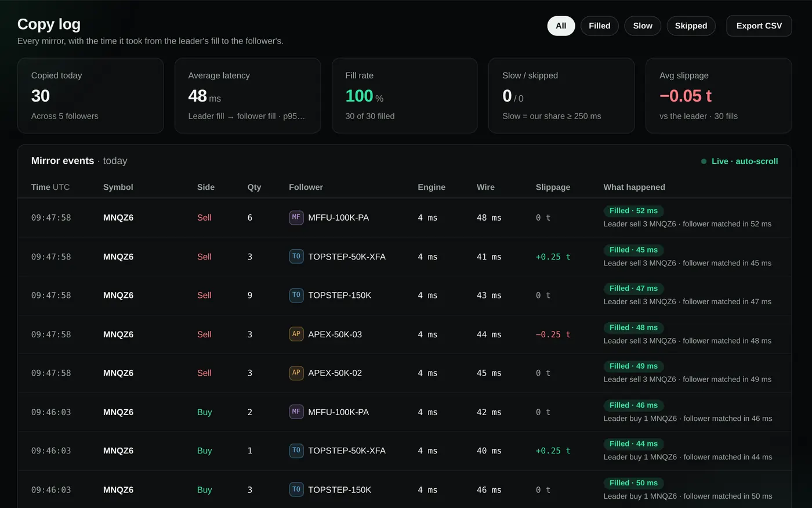Click the TO badge in the 09:47:58 TOPSTEP-50K-XFA row
This screenshot has height=508, width=812.
point(296,257)
